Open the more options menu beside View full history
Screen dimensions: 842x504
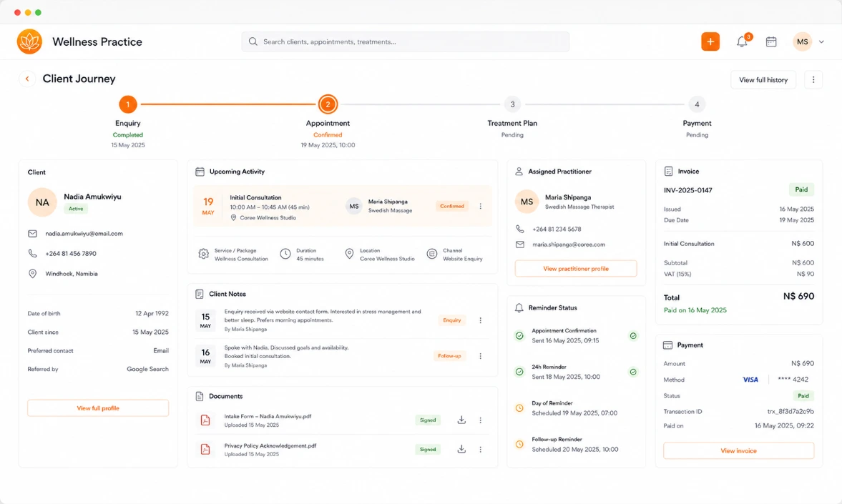[x=813, y=79]
